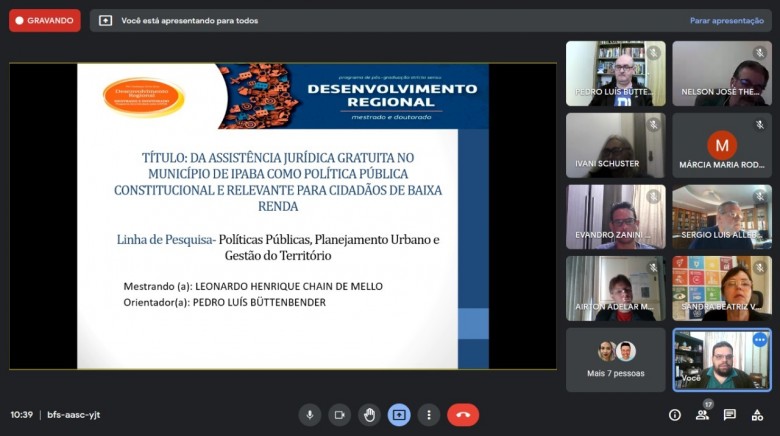The image size is (780, 436).
Task: Open the activities panel
Action: [758, 415]
